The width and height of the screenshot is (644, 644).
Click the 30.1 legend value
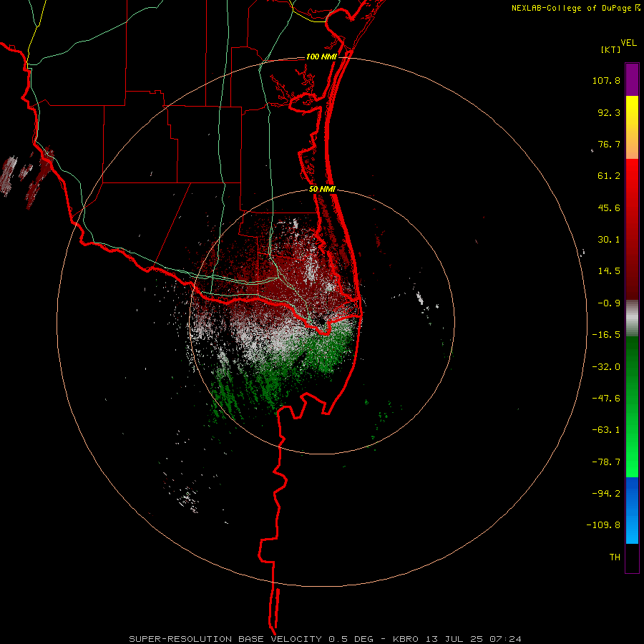[x=609, y=240]
